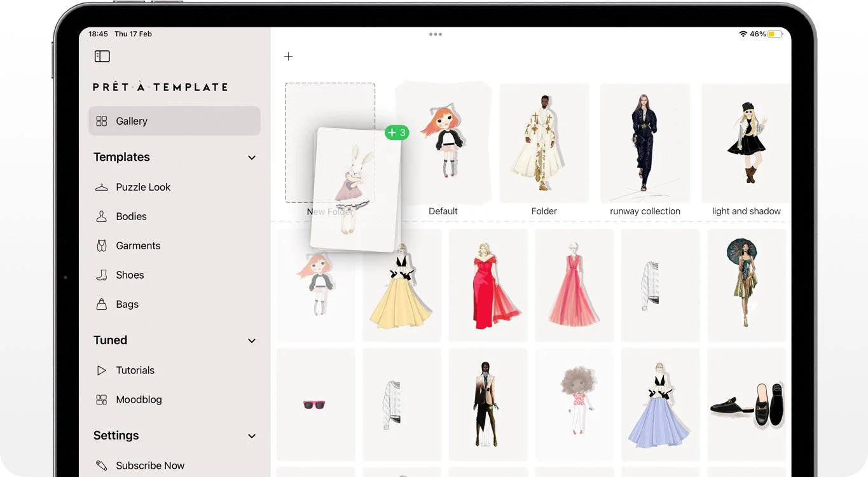The height and width of the screenshot is (477, 868).
Task: Tap the 18:45 clock in status bar
Action: [x=98, y=34]
